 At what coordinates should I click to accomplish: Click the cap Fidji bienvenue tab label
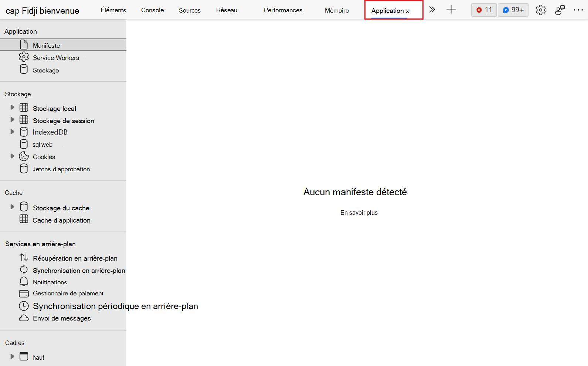[43, 11]
